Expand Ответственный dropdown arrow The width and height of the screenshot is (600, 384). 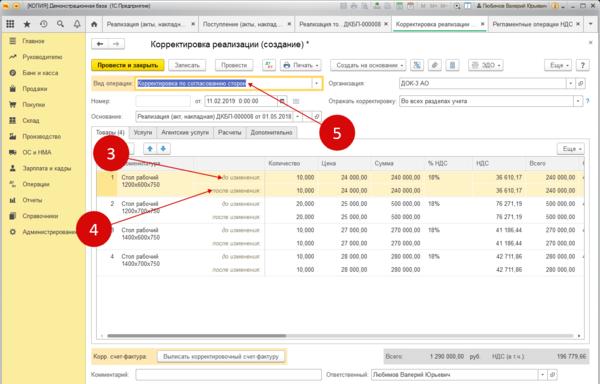(543, 375)
